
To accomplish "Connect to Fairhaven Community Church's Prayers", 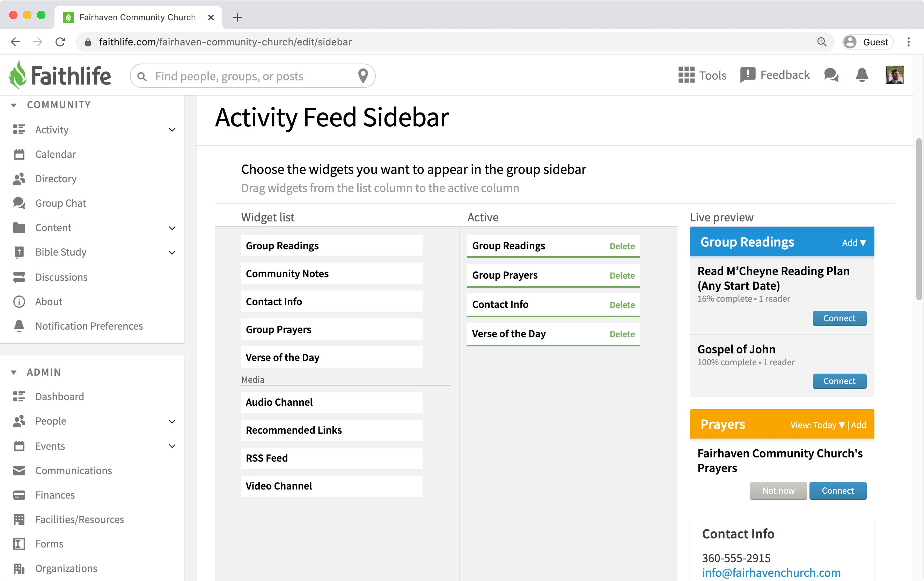I will click(x=838, y=491).
